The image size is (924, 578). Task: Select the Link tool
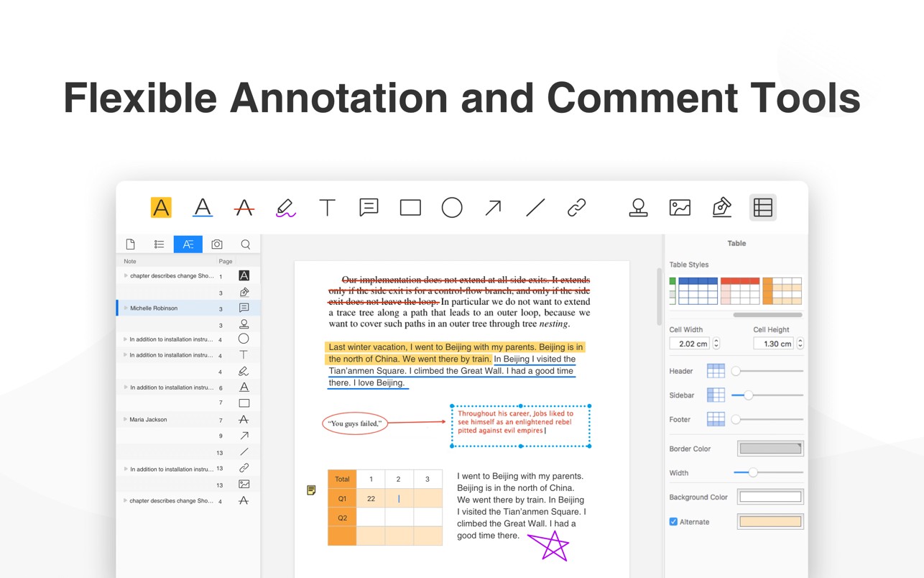pos(576,208)
